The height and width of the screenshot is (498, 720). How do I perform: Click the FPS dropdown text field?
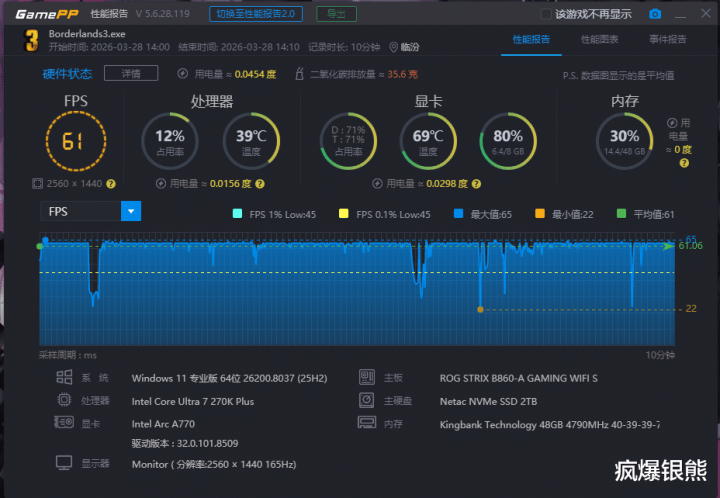click(80, 211)
